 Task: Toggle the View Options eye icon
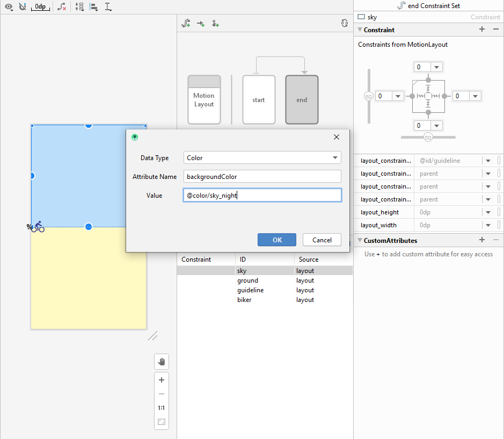9,7
